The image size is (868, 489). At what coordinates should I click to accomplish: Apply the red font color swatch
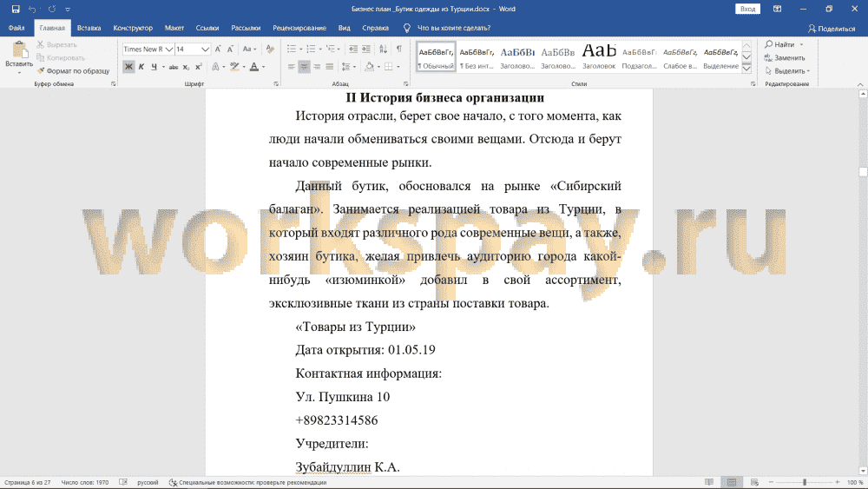254,67
